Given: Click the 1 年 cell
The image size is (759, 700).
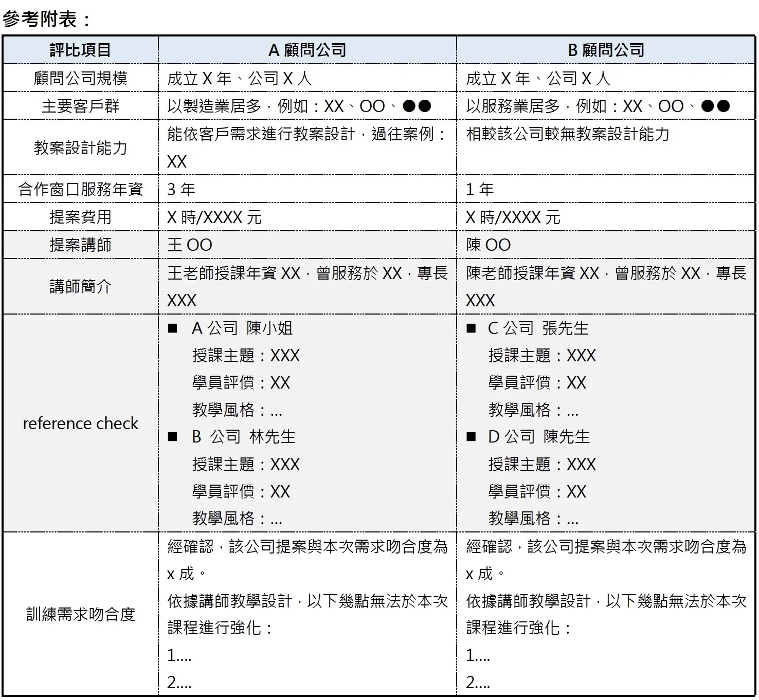Looking at the screenshot, I should pos(606,189).
